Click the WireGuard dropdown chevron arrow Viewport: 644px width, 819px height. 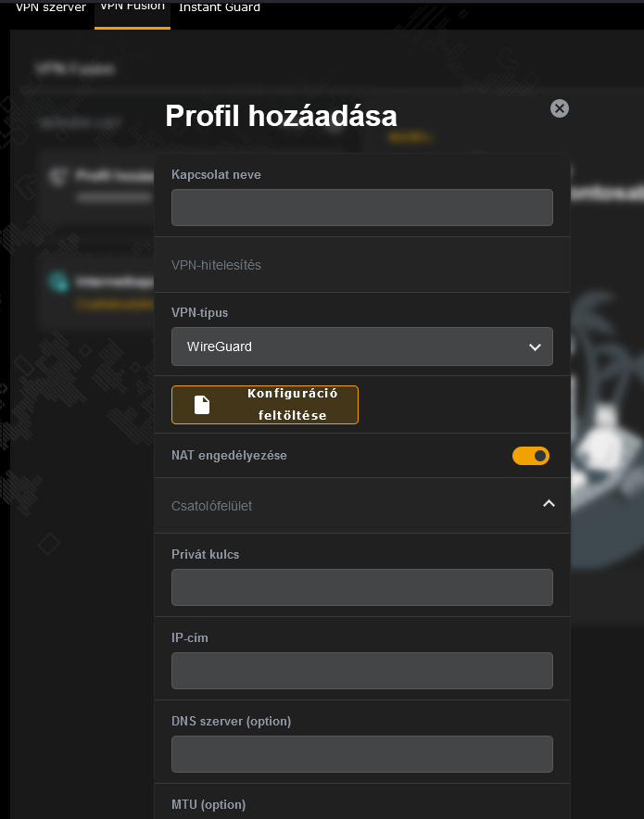click(x=535, y=346)
